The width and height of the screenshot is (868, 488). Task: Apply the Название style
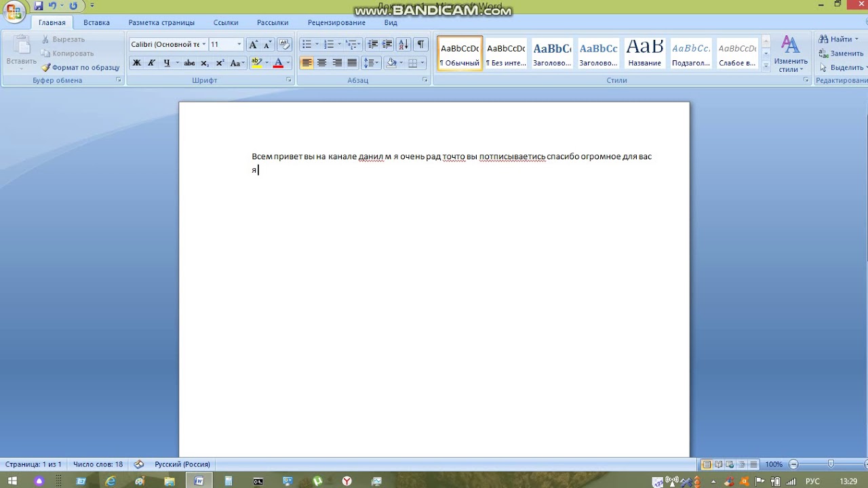point(644,54)
